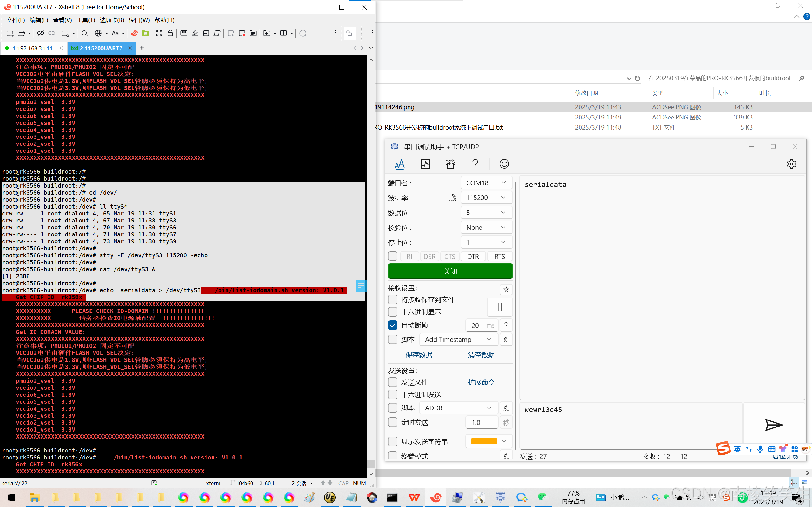Enable the 十六进制显示 checkbox

(393, 312)
